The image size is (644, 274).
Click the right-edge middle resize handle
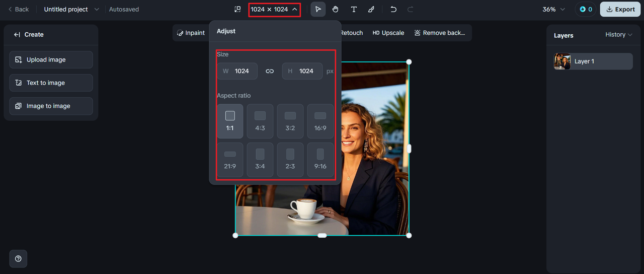click(x=409, y=149)
